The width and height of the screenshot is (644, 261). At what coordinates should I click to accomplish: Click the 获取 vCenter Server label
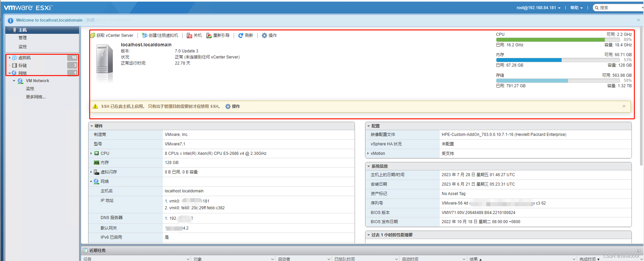pyautogui.click(x=115, y=35)
